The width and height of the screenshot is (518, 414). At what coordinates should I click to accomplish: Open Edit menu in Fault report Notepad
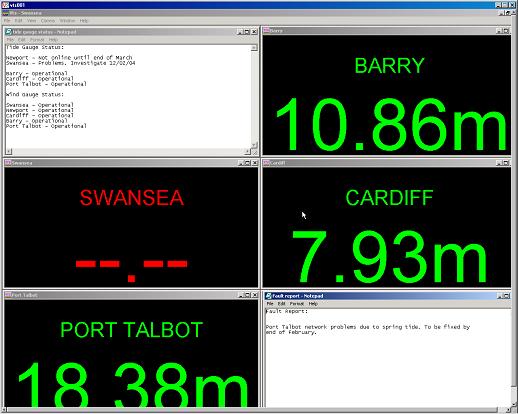coord(282,304)
